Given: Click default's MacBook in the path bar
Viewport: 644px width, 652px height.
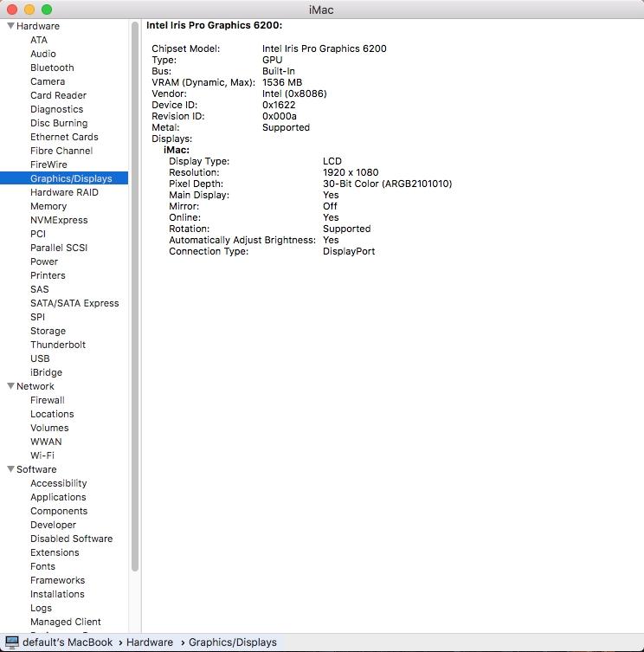Looking at the screenshot, I should 68,642.
